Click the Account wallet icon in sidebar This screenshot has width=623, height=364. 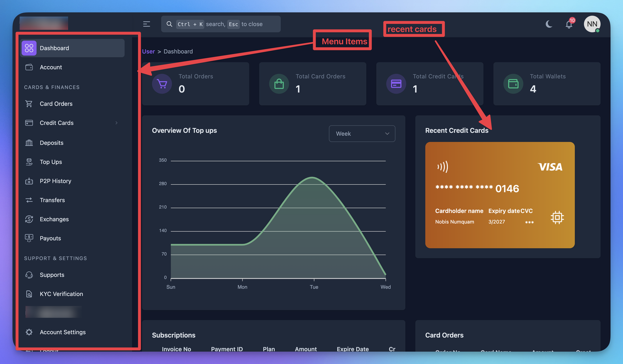click(29, 67)
